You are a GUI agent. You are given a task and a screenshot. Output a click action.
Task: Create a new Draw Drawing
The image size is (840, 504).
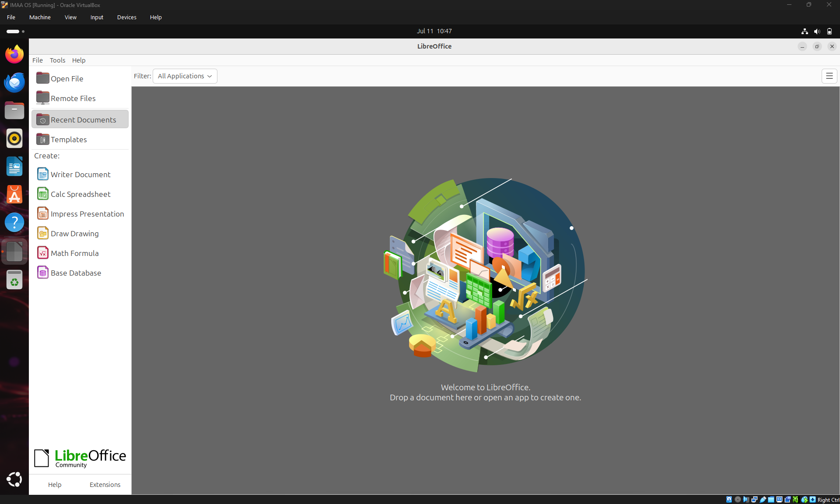80,233
